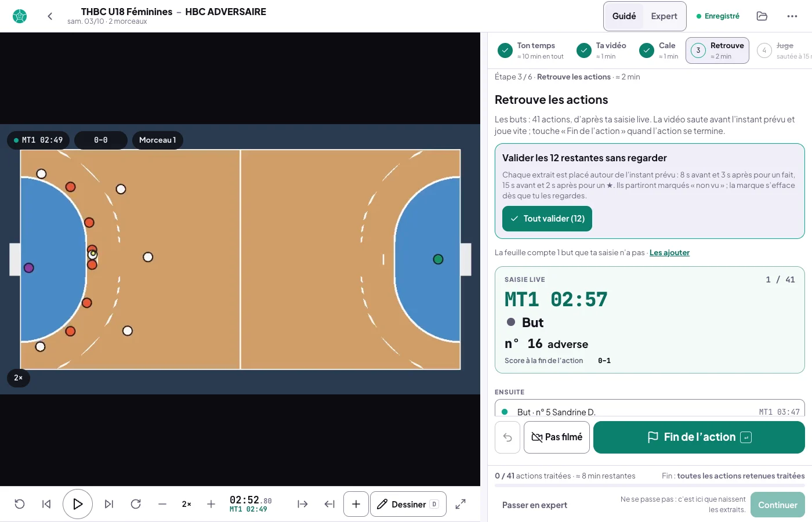Screen dimensions: 812x522
Task: Click the 2× speed value in toolbar
Action: click(187, 504)
